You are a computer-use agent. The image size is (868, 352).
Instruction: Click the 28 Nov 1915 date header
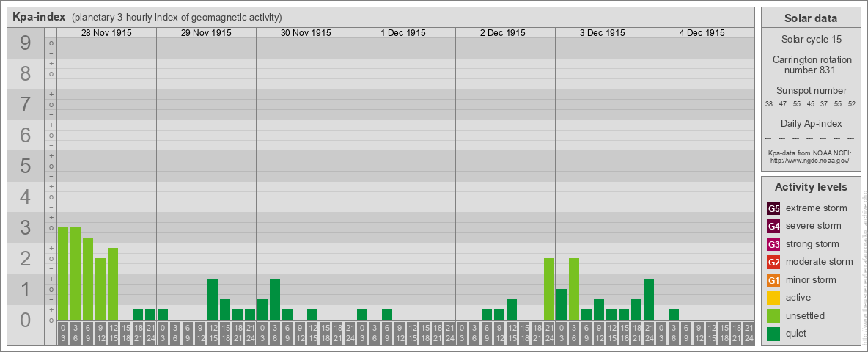(106, 33)
